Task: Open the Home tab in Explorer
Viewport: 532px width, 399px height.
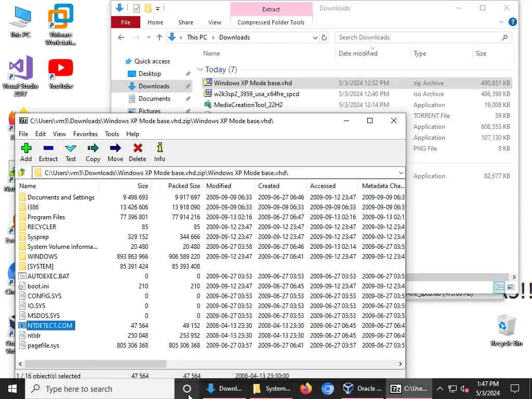Action: tap(155, 22)
